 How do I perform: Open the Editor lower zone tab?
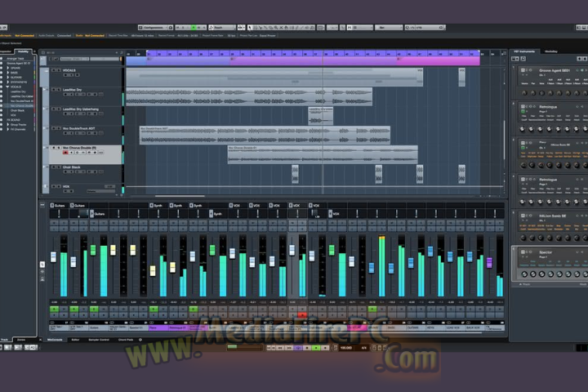[75, 340]
